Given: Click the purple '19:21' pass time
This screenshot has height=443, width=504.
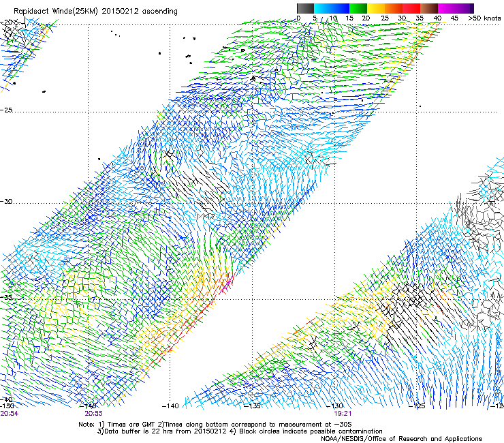Looking at the screenshot, I should [x=343, y=414].
